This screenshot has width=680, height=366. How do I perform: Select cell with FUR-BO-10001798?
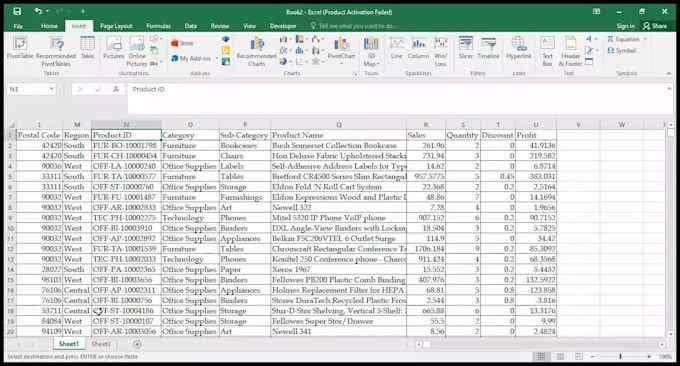[126, 145]
